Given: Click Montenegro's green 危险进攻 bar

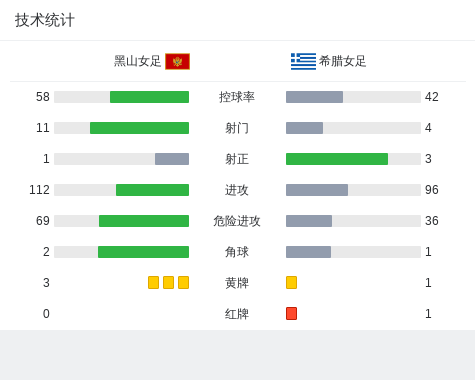Looking at the screenshot, I should pyautogui.click(x=144, y=221).
